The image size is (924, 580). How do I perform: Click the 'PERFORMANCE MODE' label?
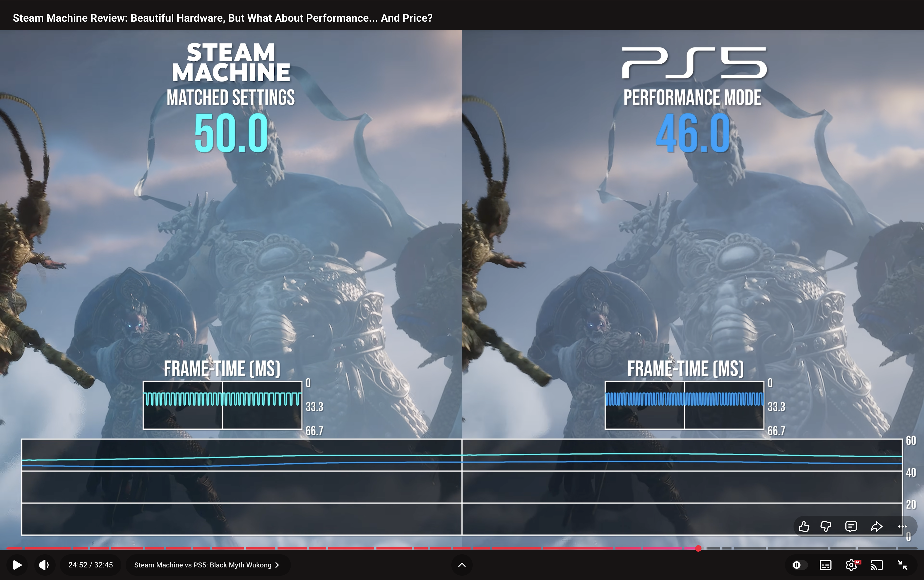(692, 97)
